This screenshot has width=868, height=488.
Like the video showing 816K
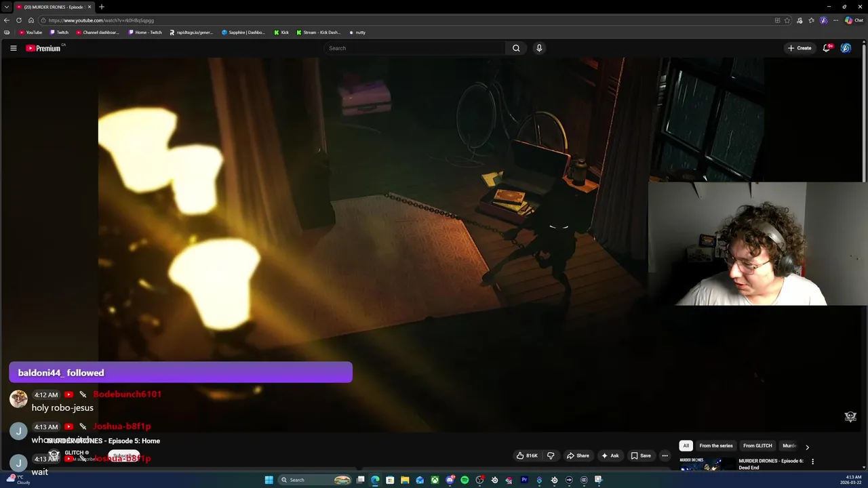coord(527,455)
